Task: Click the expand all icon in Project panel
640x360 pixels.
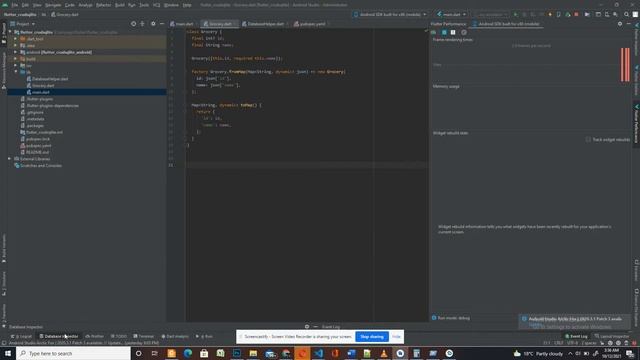Action: (142, 24)
